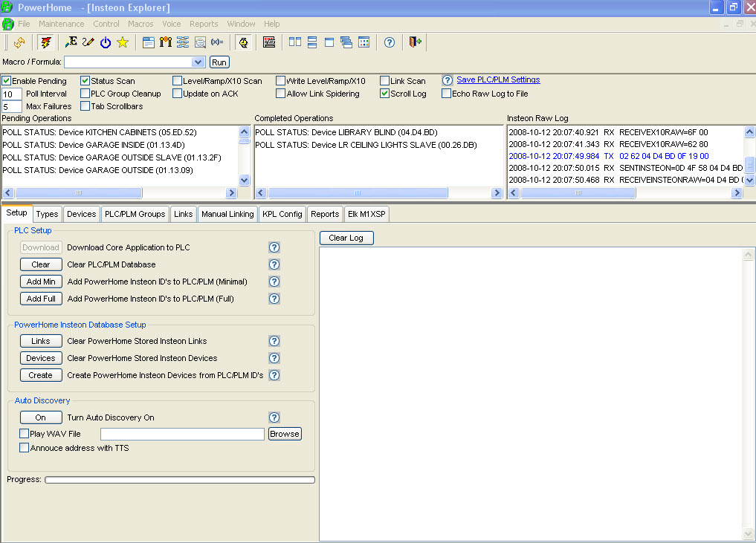Click the blue stacked-lines list toolbar icon
756x543 pixels.
point(183,42)
